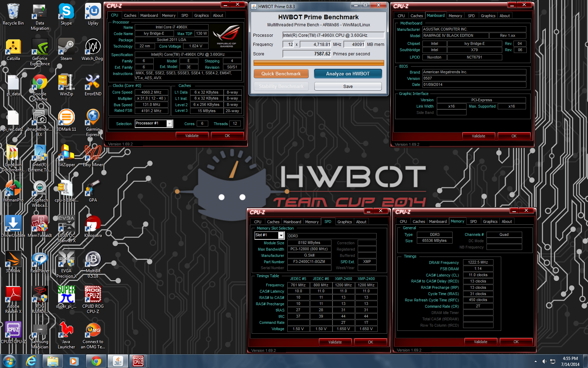Click the HWBOT Prime orange progress bar
This screenshot has height=368, width=588.
coord(319,63)
